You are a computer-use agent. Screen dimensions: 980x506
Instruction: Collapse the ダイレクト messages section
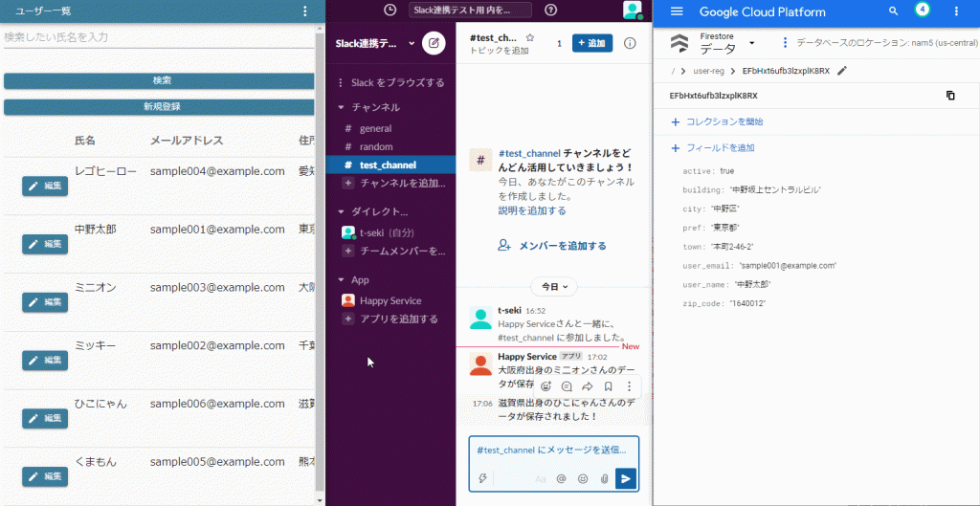point(342,211)
